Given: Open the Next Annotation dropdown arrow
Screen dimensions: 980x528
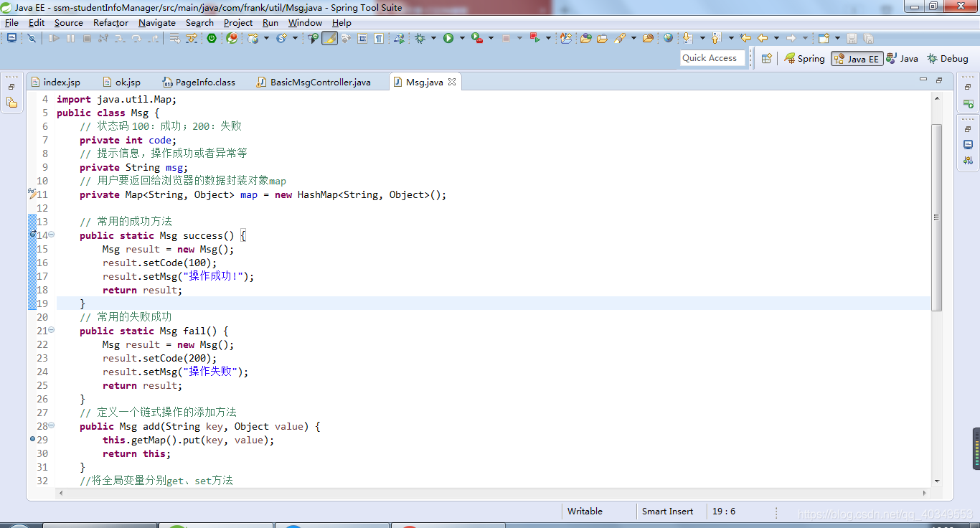Looking at the screenshot, I should (702, 38).
